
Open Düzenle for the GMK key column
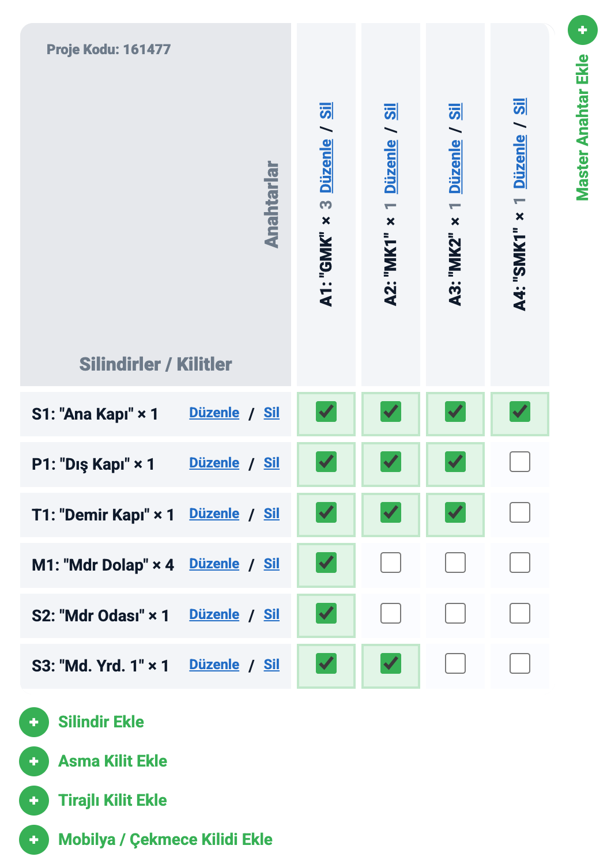[326, 165]
